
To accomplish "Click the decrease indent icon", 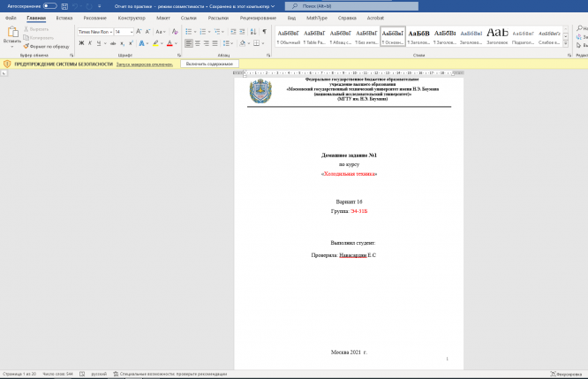I will [x=233, y=32].
